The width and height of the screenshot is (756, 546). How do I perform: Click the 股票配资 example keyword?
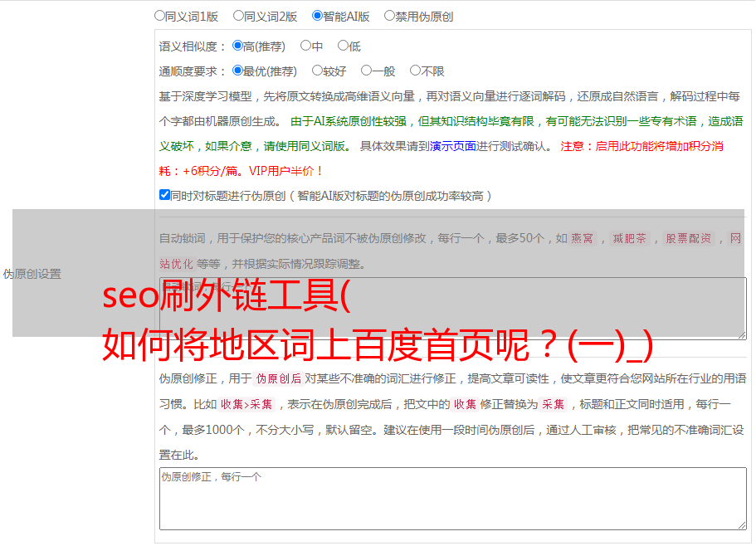click(689, 238)
